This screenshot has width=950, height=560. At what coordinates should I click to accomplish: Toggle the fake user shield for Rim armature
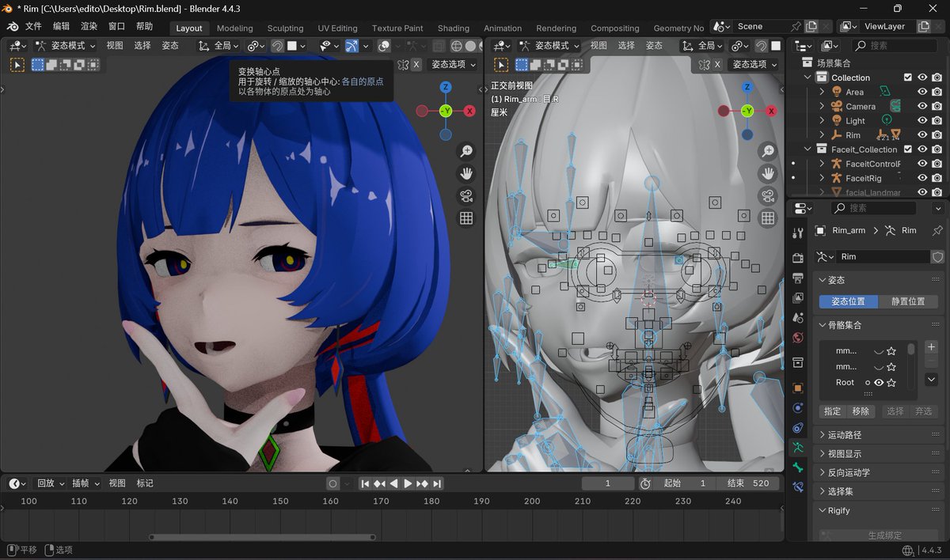[938, 257]
